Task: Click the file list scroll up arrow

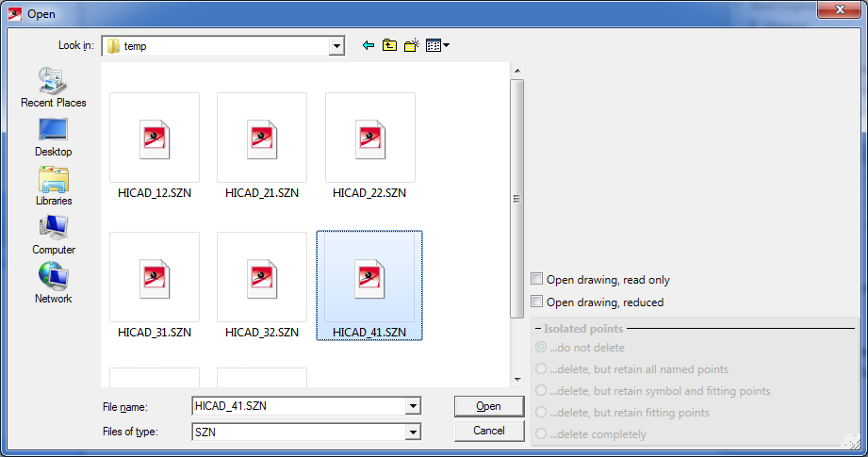Action: (x=517, y=71)
